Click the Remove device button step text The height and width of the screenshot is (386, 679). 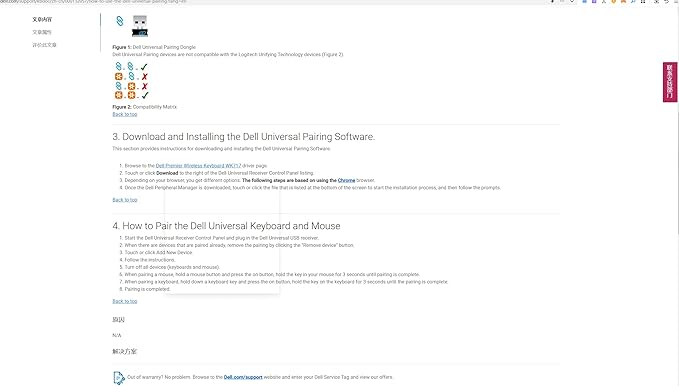coord(239,245)
